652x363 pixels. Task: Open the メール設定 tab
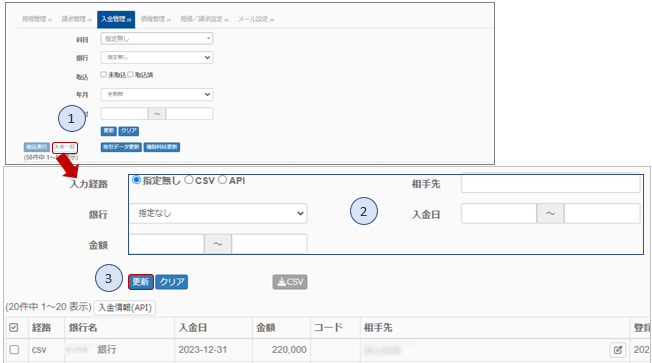tap(256, 19)
